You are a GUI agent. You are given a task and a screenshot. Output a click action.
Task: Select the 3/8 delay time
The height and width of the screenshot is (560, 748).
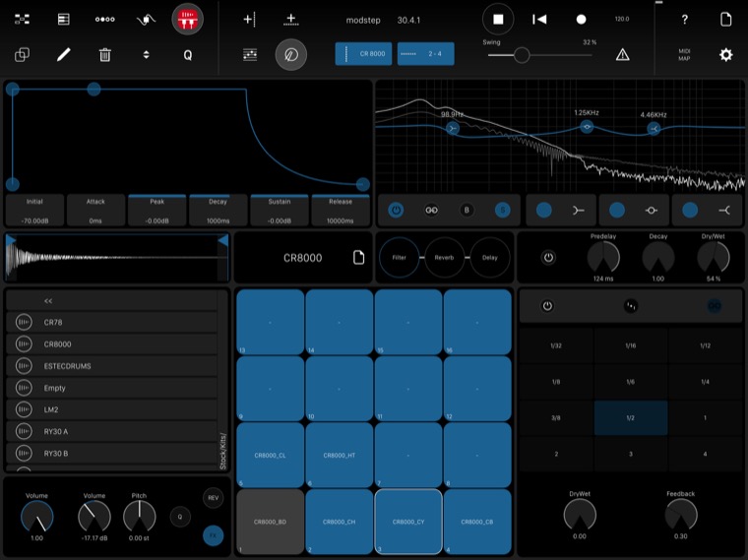(x=556, y=418)
